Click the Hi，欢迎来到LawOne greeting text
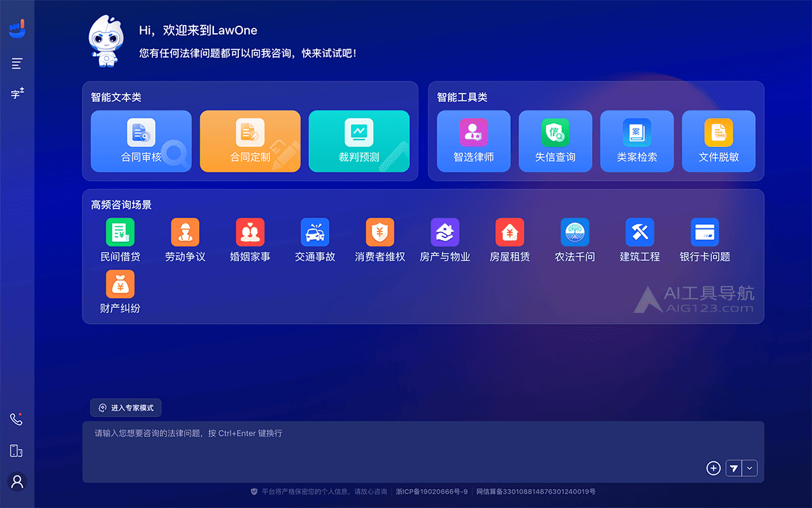Screen dimensions: 812x508 pos(198,30)
